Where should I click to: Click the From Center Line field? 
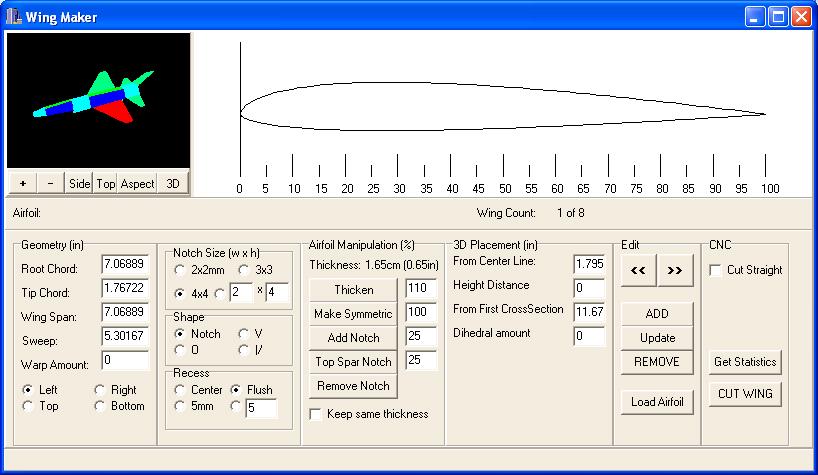pos(590,264)
